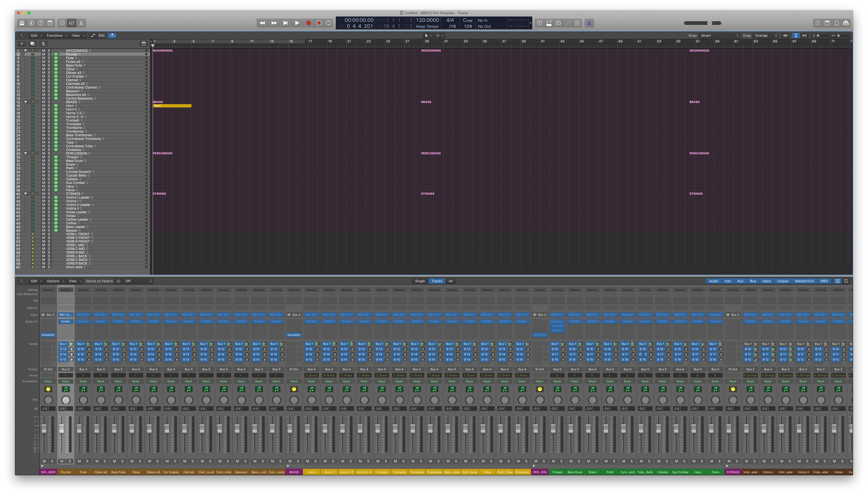
Task: Open the Drag mode dropdown set to Overlap
Action: click(x=766, y=35)
